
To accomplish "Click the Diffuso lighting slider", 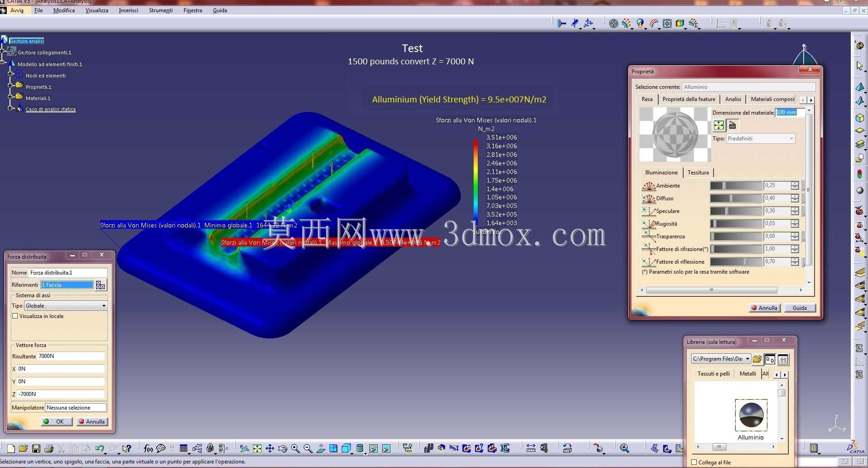I will (x=736, y=198).
